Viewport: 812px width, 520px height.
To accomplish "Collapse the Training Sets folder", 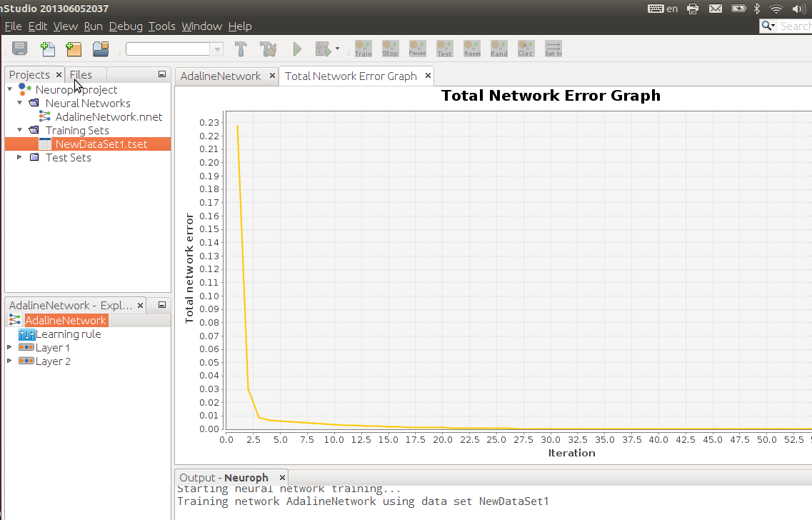I will (x=20, y=130).
